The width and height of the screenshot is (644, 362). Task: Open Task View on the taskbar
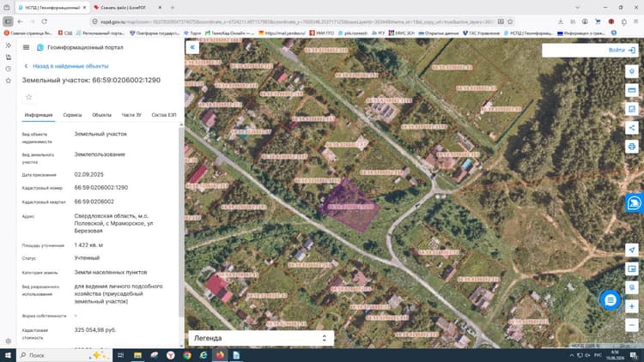pyautogui.click(x=121, y=355)
